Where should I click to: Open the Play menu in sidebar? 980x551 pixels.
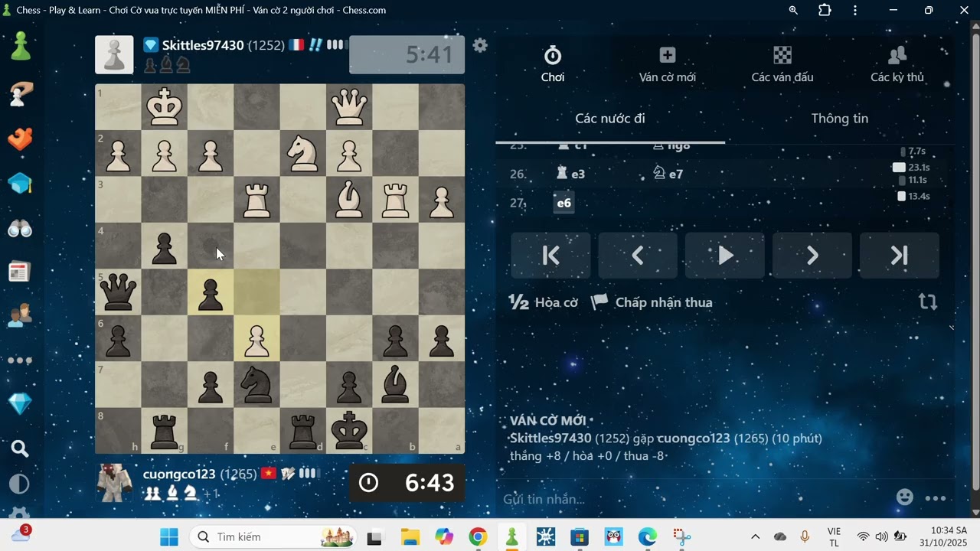[x=20, y=93]
